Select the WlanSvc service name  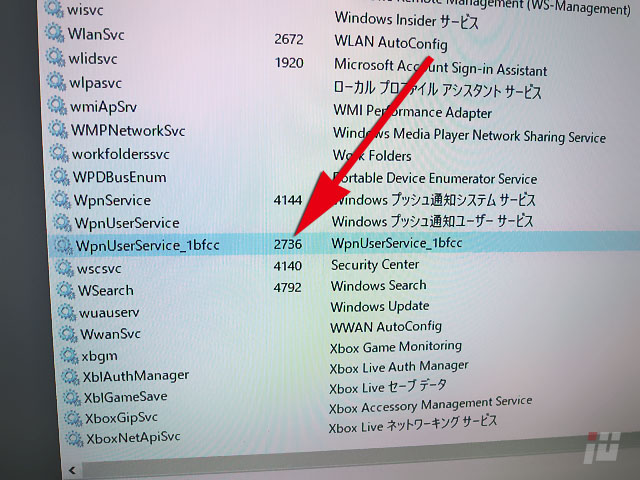[x=96, y=34]
